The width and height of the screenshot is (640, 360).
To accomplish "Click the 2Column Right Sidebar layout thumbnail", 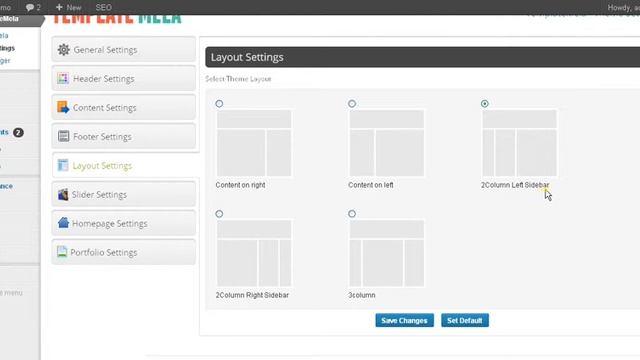I will pyautogui.click(x=254, y=253).
